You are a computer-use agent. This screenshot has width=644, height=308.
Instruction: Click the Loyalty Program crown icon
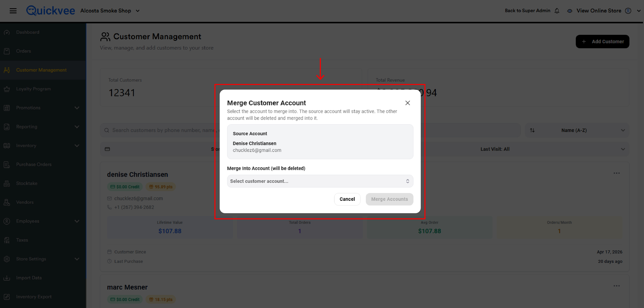(x=7, y=89)
